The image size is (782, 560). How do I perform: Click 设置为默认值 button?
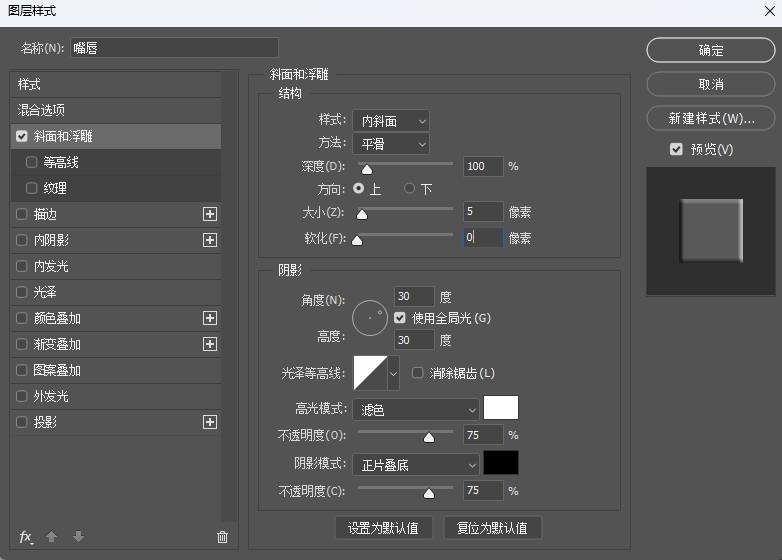coord(384,528)
